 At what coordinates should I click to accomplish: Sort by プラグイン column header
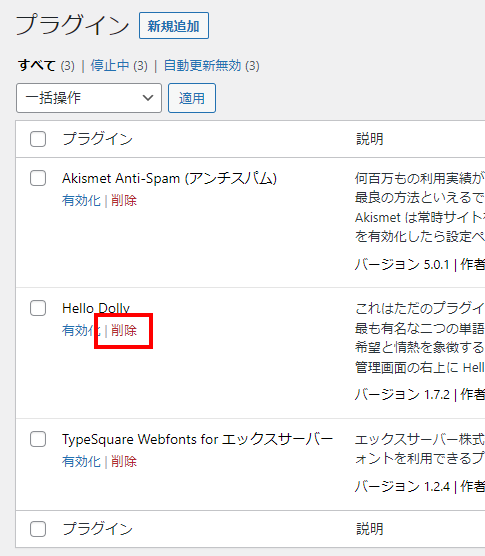(x=97, y=139)
